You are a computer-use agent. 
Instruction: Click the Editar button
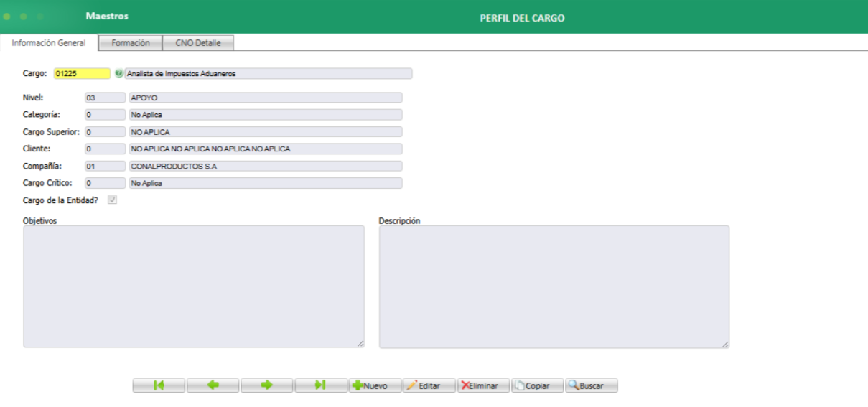(x=429, y=385)
